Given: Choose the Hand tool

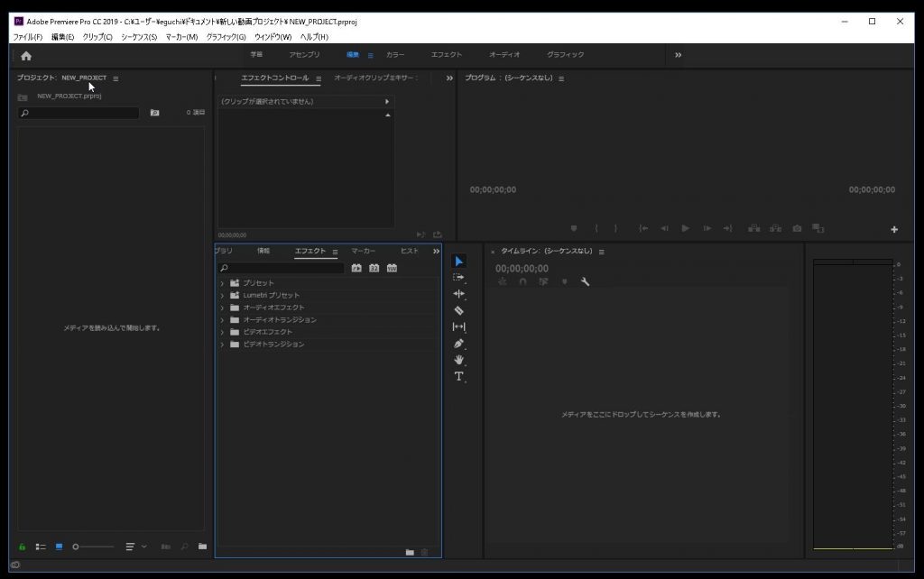Looking at the screenshot, I should 458,360.
